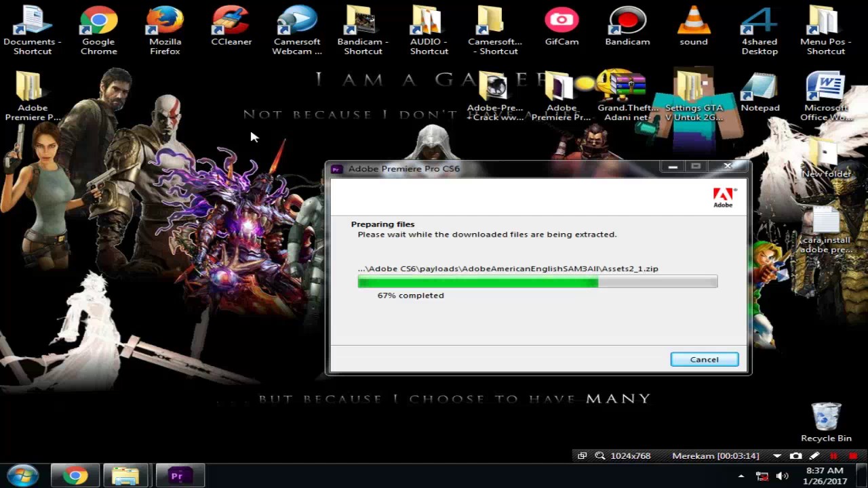868x488 pixels.
Task: Open Windows Explorer from the taskbar
Action: 125,476
